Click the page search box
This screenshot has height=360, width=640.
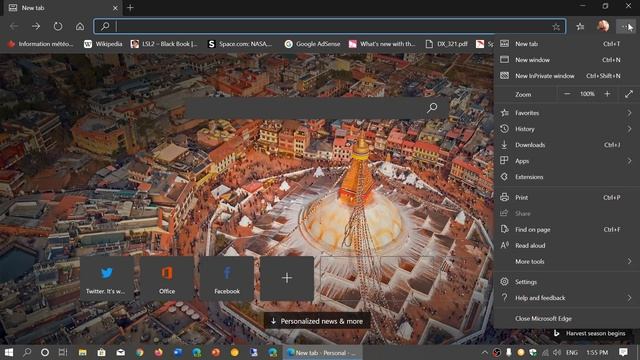[x=318, y=108]
